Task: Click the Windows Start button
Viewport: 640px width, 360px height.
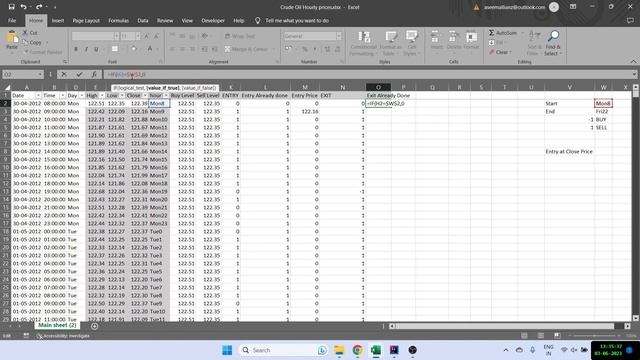Action: coord(227,350)
